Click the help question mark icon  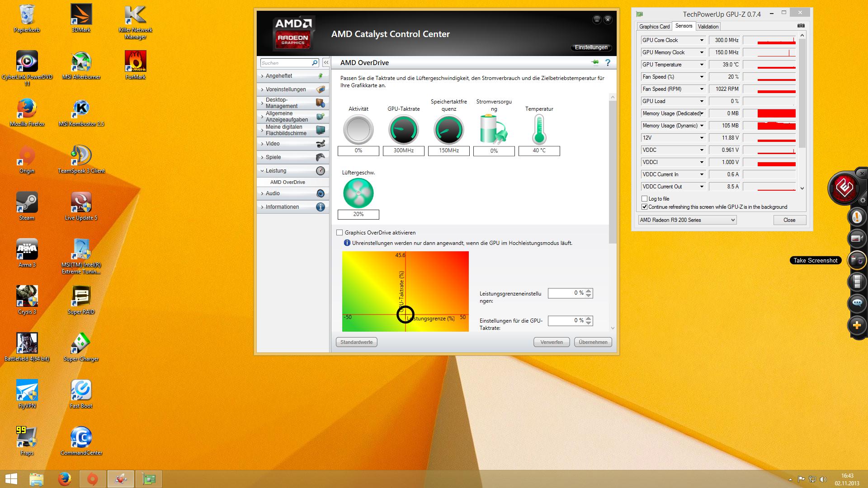click(608, 63)
